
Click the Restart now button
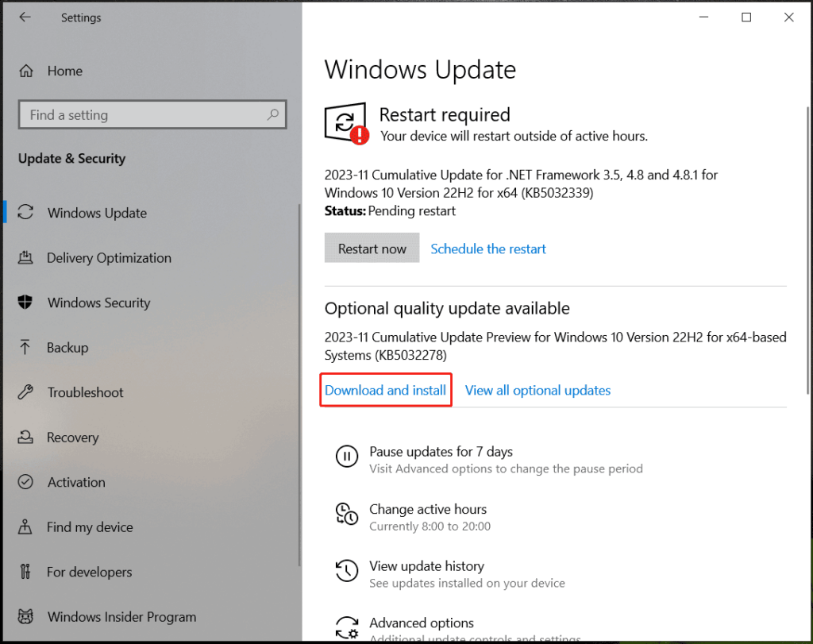coord(372,248)
